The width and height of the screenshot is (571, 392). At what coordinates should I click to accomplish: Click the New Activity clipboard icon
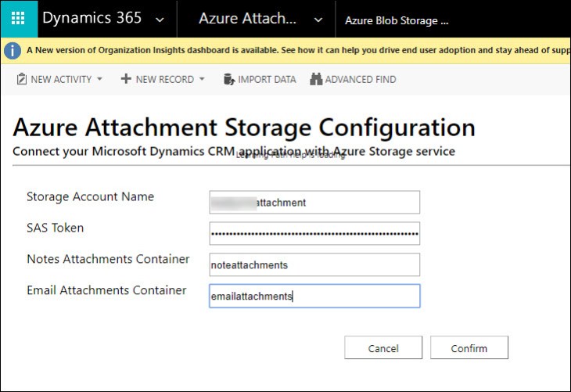pyautogui.click(x=22, y=79)
